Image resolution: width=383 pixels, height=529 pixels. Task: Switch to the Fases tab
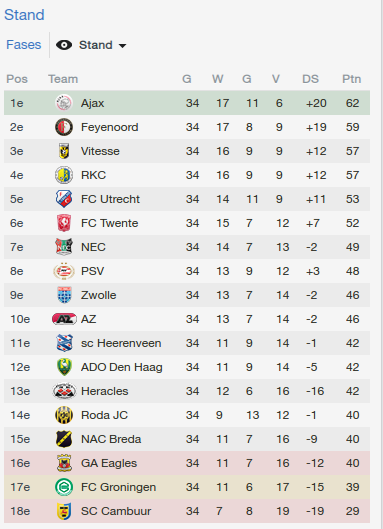tap(24, 45)
